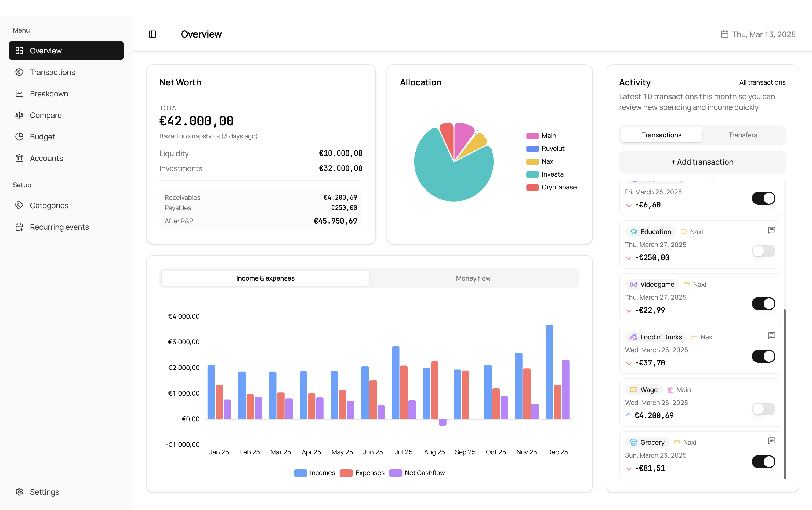
Task: Click the yellow Naxi legend swatch
Action: point(532,161)
